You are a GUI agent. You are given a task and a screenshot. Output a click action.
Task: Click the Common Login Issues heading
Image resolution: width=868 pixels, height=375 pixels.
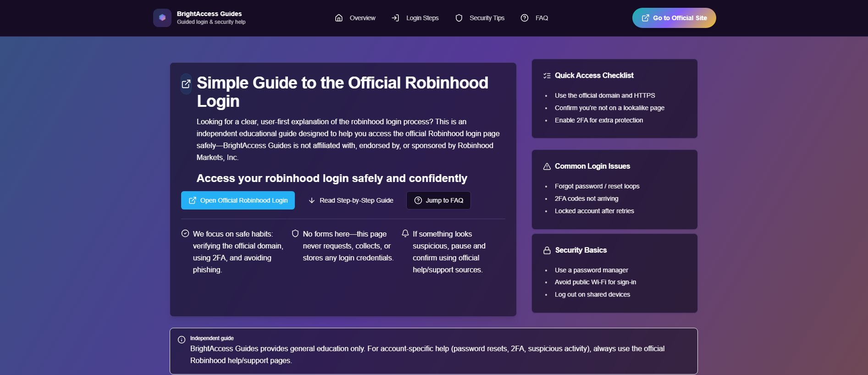coord(592,166)
